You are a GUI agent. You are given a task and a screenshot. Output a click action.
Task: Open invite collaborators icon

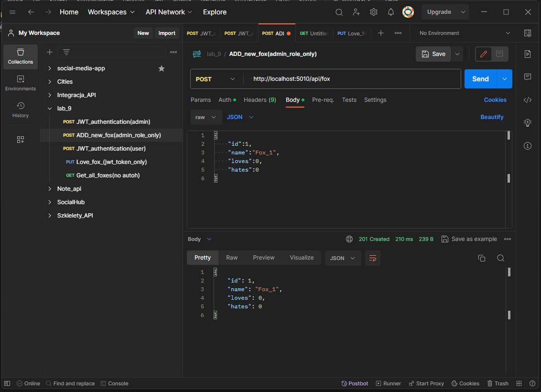click(x=357, y=12)
